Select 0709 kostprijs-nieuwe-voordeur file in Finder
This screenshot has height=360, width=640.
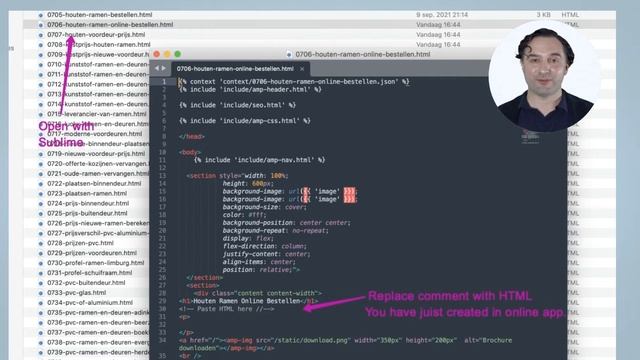[98, 54]
